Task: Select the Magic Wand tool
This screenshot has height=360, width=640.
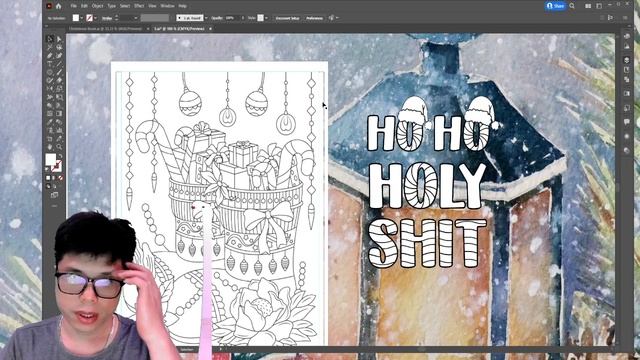Action: tap(50, 47)
